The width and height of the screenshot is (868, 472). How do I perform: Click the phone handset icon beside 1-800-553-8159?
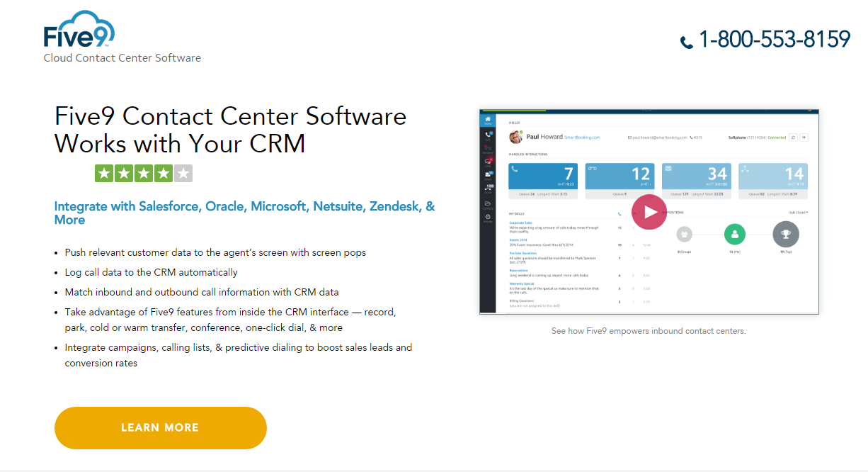687,43
